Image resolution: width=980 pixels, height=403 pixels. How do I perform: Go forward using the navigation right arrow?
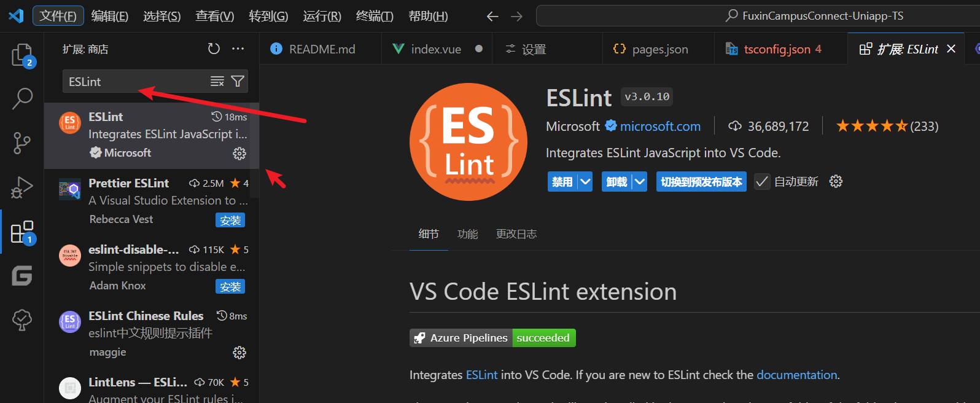click(x=517, y=16)
